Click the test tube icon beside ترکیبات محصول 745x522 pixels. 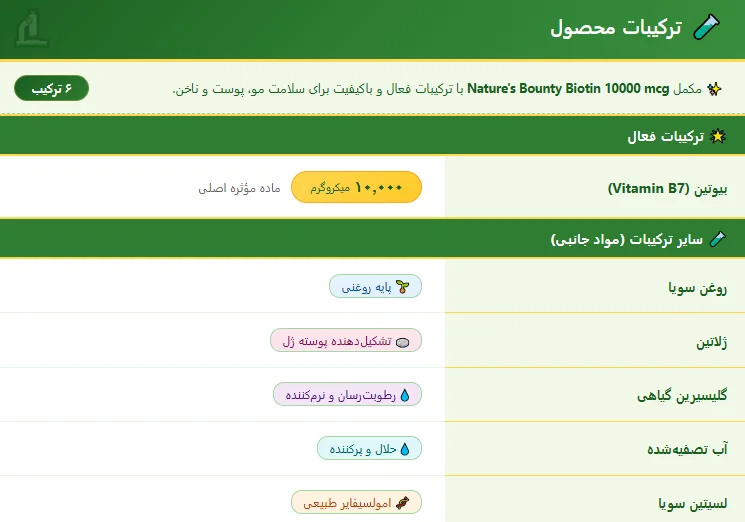coord(707,27)
